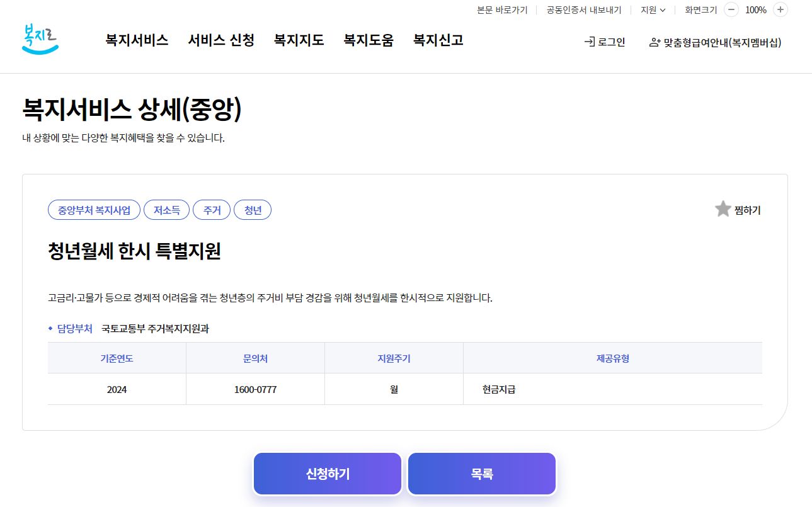Open the 지원 dropdown menu
Image resolution: width=812 pixels, height=507 pixels.
pos(651,10)
